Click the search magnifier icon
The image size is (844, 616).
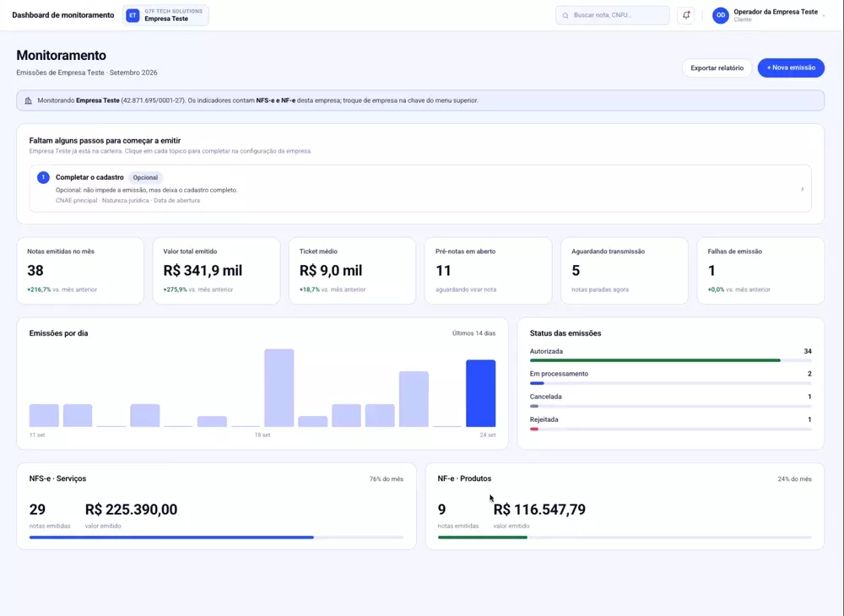point(565,15)
